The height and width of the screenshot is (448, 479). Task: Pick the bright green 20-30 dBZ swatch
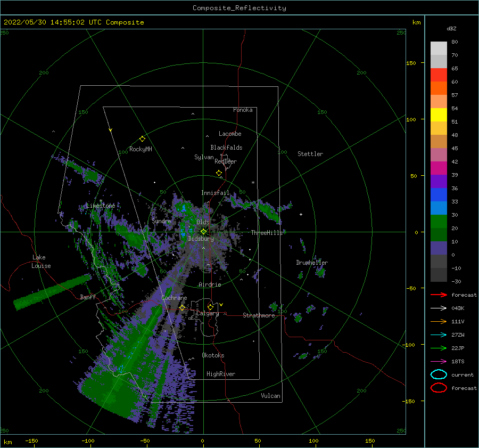pos(439,221)
